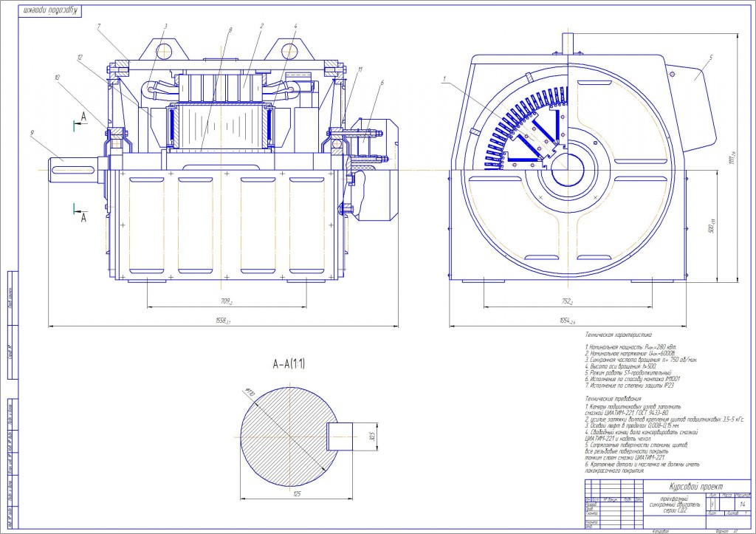Select part callout number 2
756x534 pixels.
[261, 26]
